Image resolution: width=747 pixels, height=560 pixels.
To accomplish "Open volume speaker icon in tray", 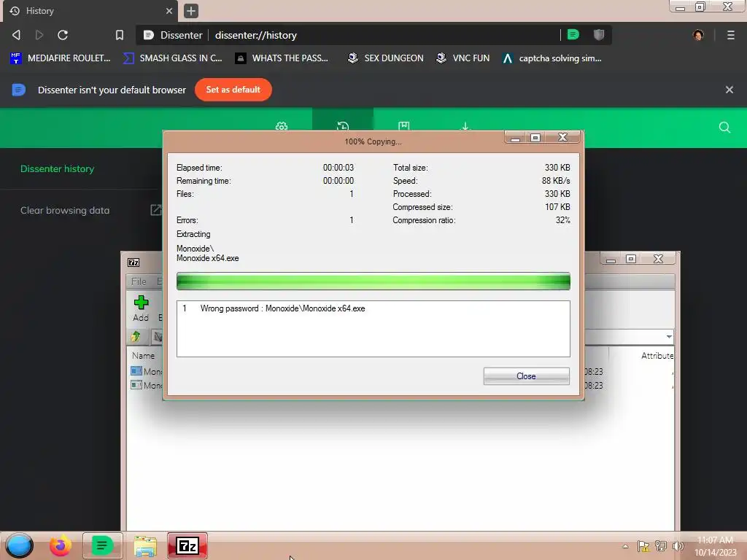I will click(x=678, y=546).
